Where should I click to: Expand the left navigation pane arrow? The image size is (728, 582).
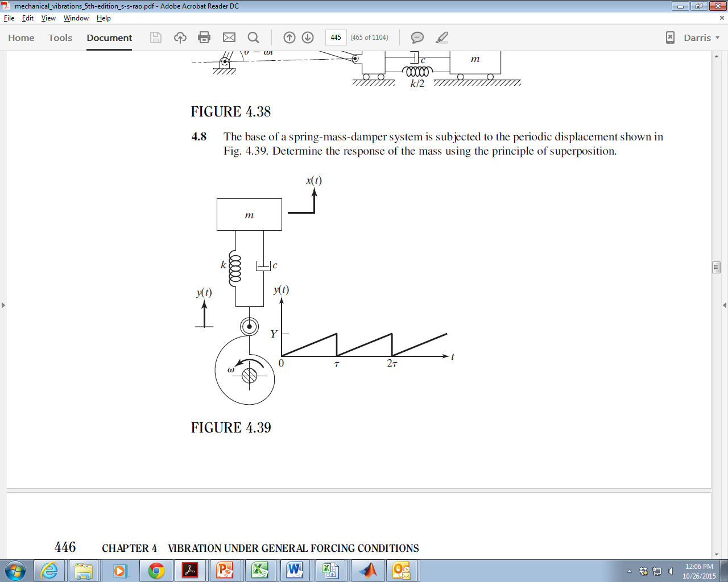pyautogui.click(x=3, y=305)
